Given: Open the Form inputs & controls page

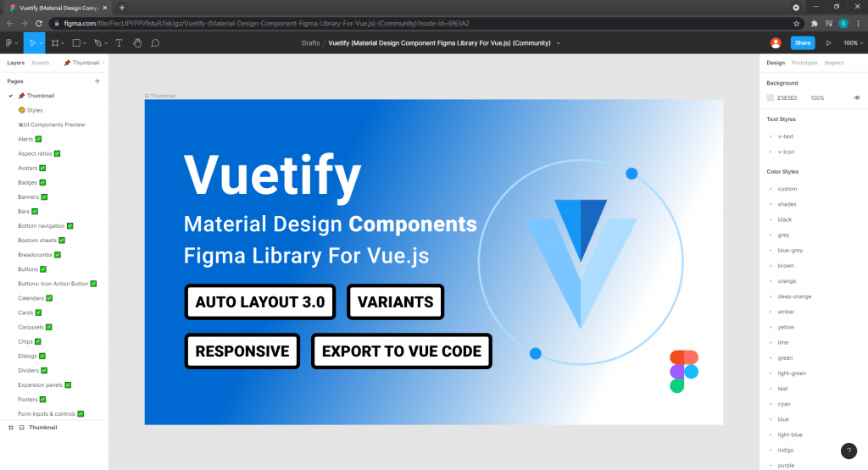Looking at the screenshot, I should [51, 413].
